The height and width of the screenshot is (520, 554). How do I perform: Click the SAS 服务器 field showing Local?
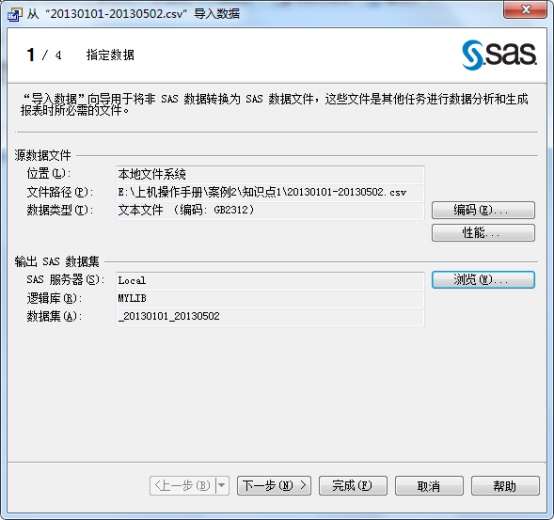[270, 280]
